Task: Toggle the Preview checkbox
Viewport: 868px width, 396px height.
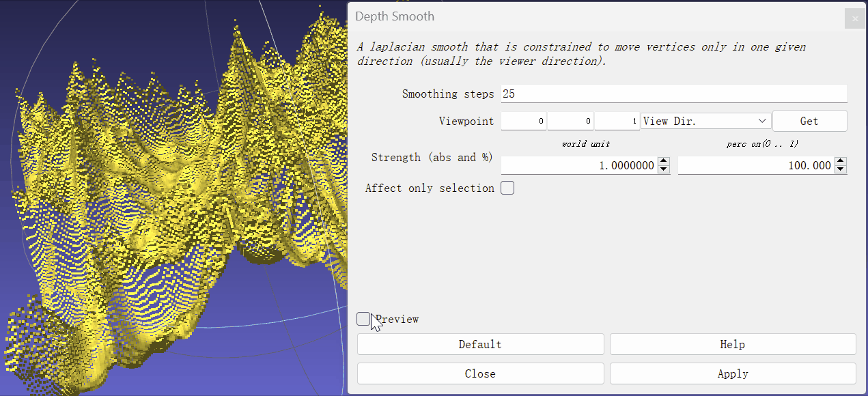Action: 364,319
